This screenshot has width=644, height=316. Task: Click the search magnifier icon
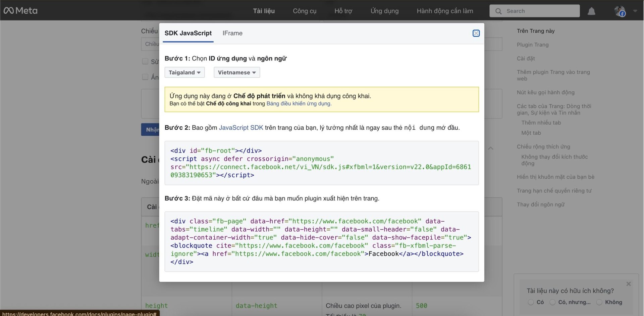tap(498, 11)
